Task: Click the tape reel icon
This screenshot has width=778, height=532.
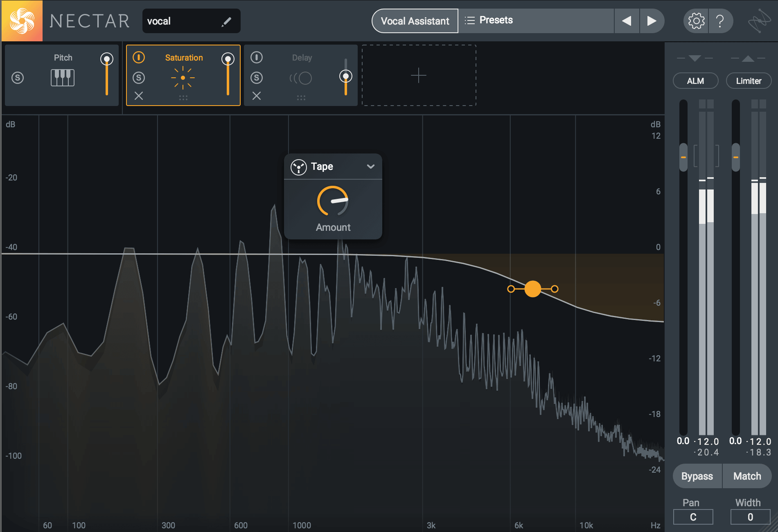Action: pyautogui.click(x=299, y=167)
